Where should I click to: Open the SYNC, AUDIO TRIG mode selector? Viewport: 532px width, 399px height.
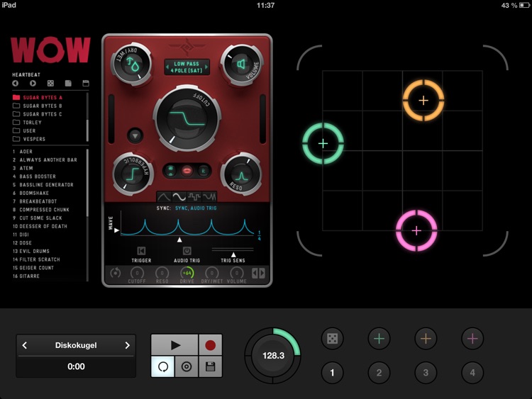click(196, 208)
